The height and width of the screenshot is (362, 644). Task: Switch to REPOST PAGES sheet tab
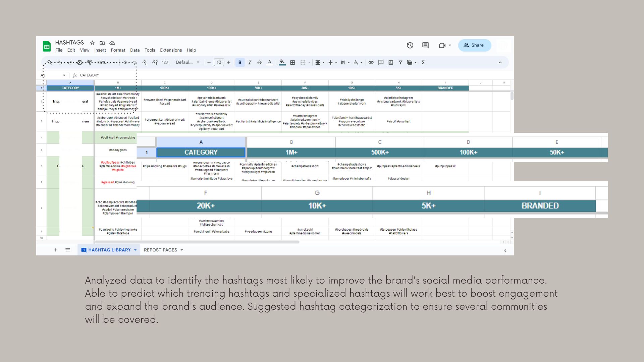click(160, 250)
